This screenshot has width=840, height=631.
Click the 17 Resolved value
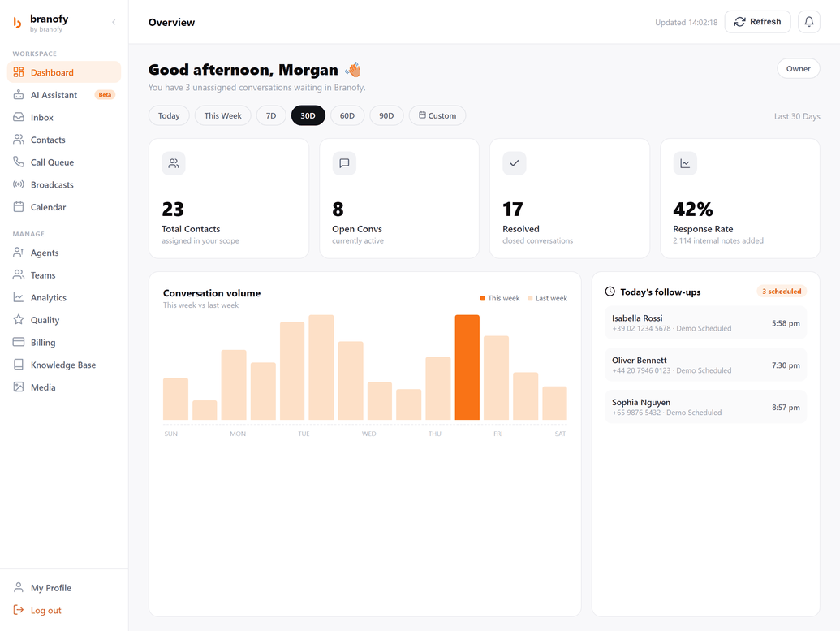[513, 209]
